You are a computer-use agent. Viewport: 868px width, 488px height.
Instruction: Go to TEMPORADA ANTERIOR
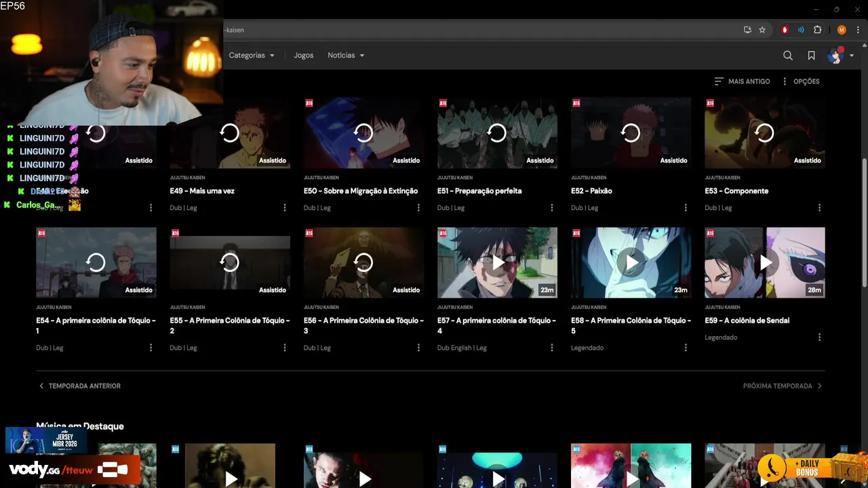[x=79, y=386]
